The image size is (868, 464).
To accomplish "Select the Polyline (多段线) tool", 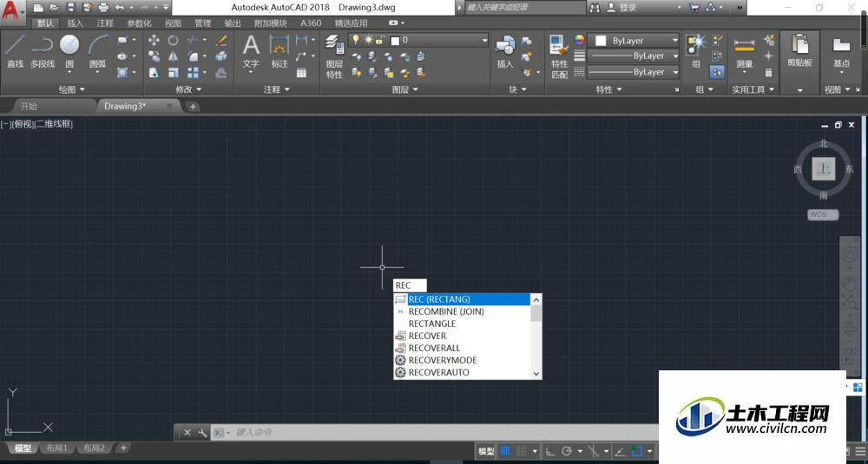I will pos(42,51).
